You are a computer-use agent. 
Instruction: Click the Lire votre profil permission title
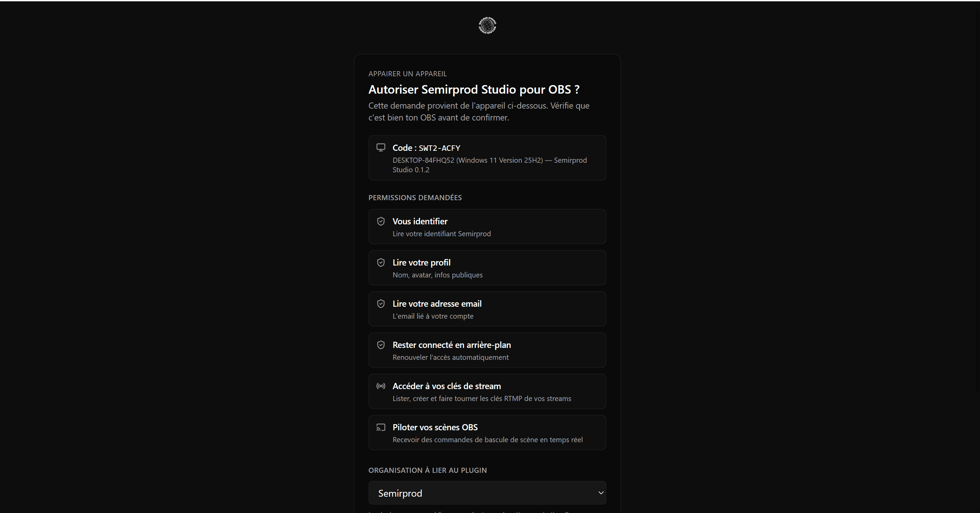coord(421,262)
